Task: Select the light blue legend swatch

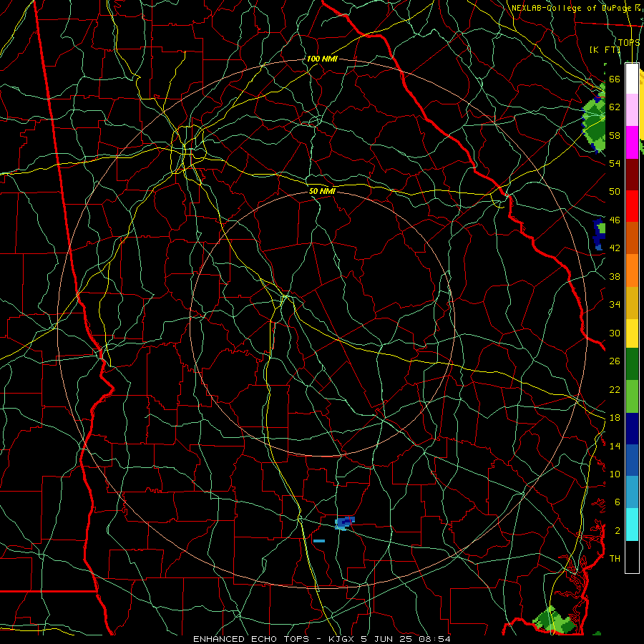Action: 632,492
